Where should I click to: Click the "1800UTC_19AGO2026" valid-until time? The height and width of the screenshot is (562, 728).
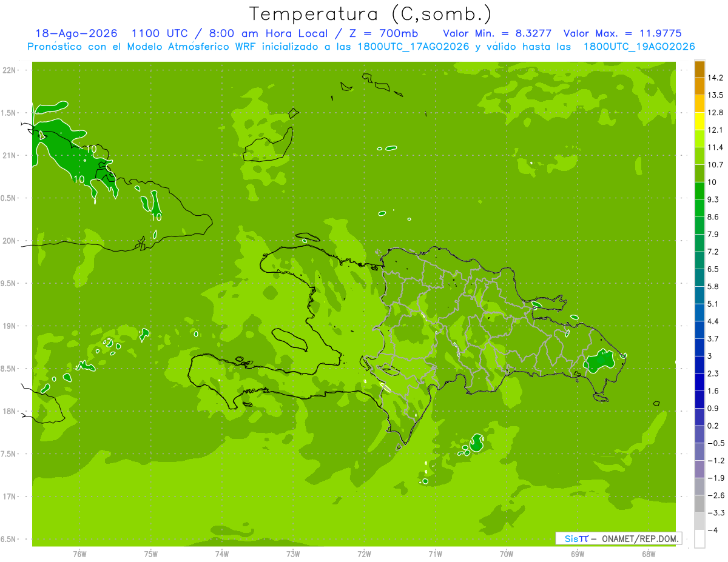click(x=639, y=47)
